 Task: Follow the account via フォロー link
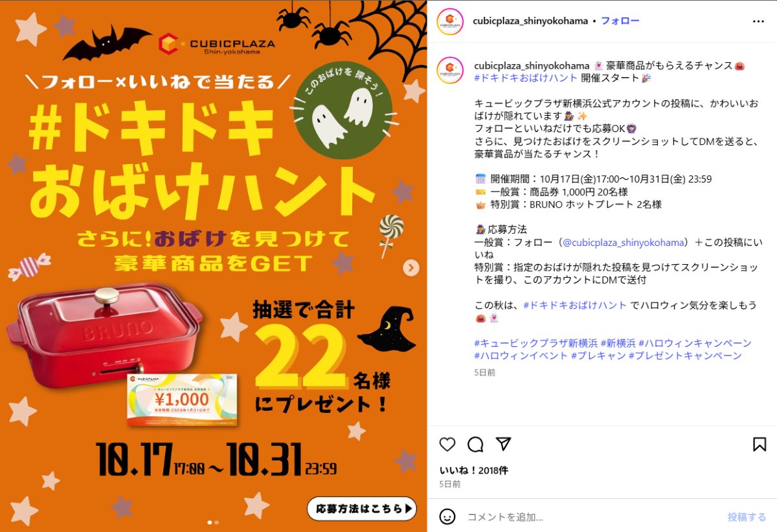[620, 21]
